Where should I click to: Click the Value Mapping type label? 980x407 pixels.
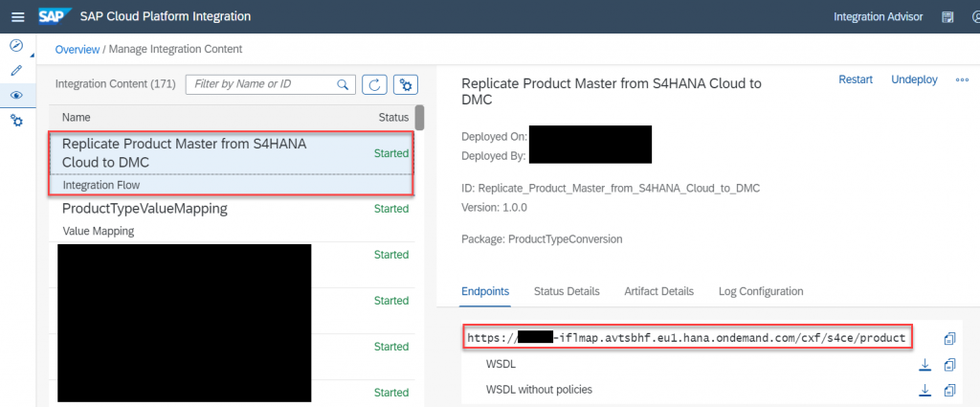[99, 232]
